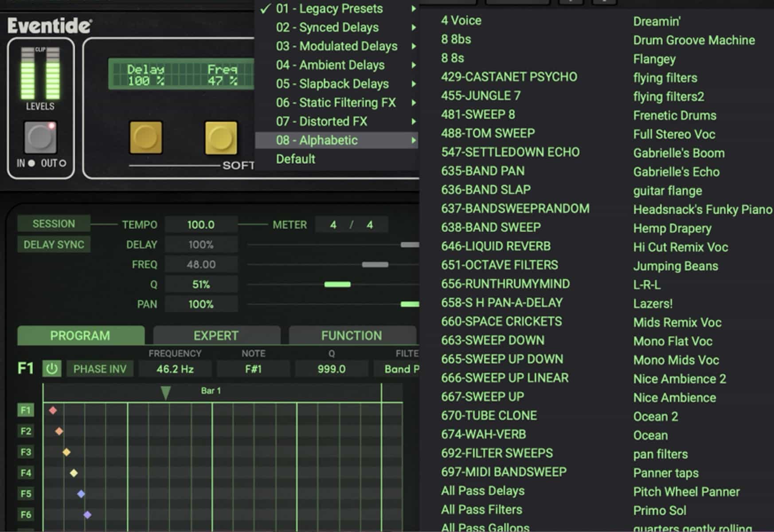Select the F3 band label beside the graph
This screenshot has height=532, width=774.
click(x=25, y=452)
